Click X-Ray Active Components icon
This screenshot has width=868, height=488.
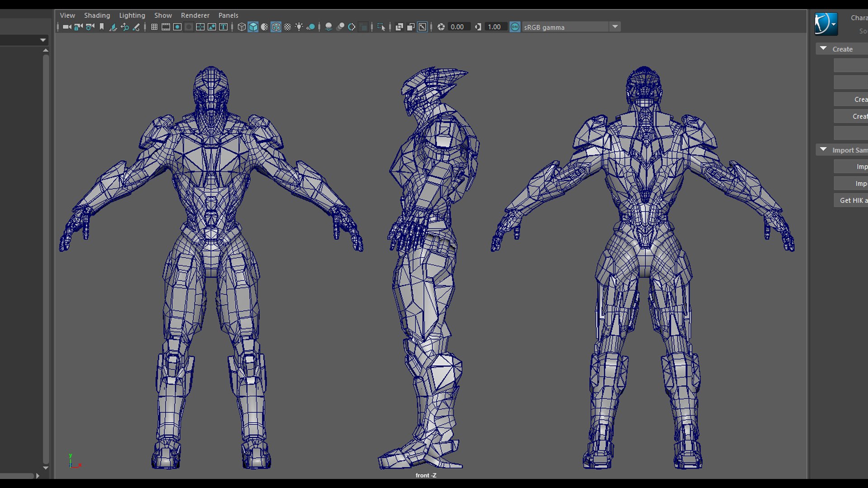tap(410, 27)
